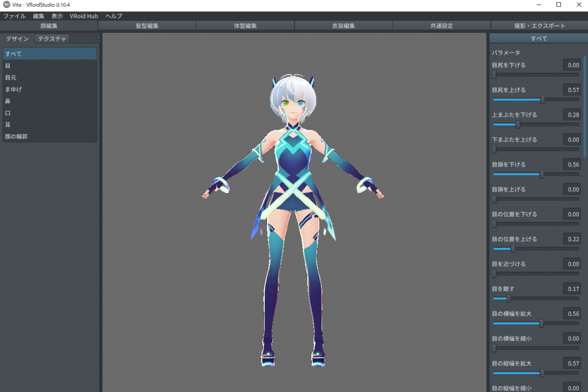Screen dimensions: 588x392
Task: Click the 目頭を下げる slider handle
Action: [541, 174]
